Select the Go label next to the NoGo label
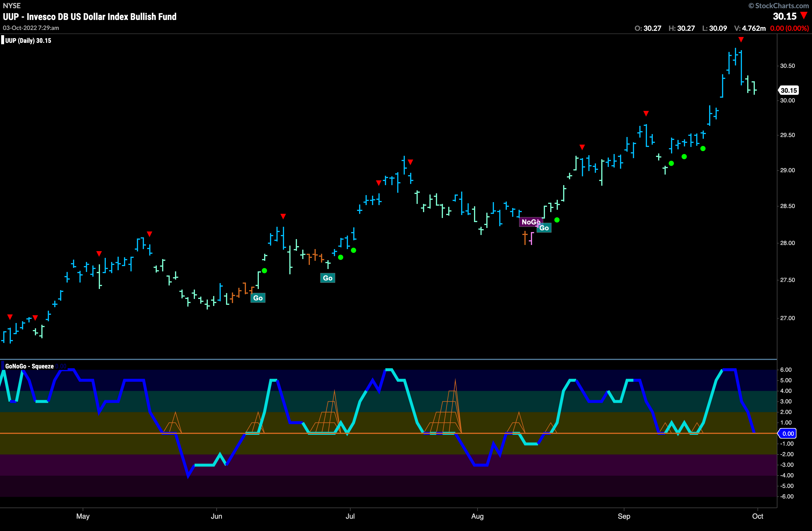This screenshot has height=531, width=812. [544, 228]
